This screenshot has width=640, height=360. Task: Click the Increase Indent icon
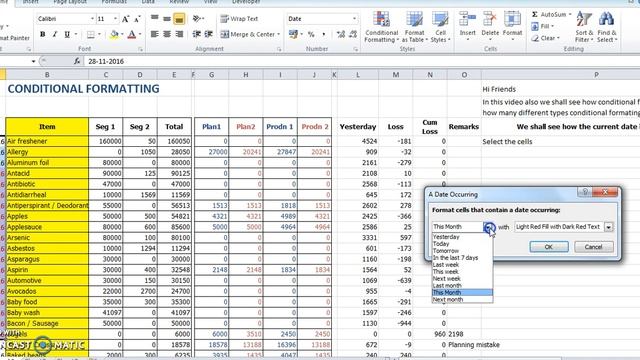click(x=209, y=34)
